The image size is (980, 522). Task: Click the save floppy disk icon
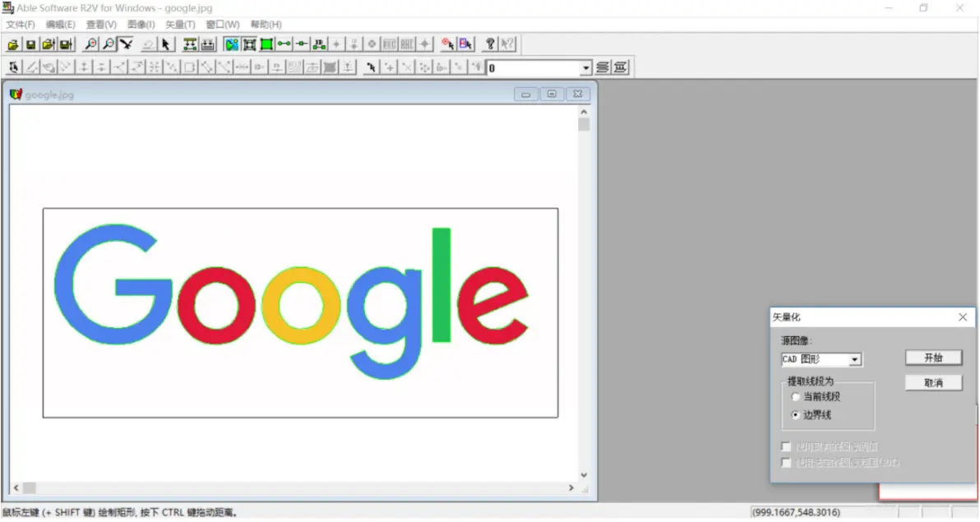pyautogui.click(x=30, y=44)
